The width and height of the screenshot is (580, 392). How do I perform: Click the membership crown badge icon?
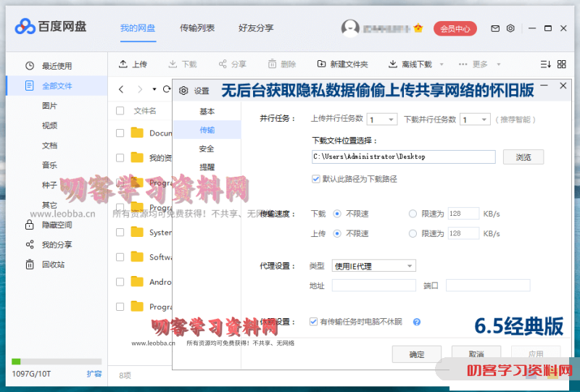click(418, 28)
